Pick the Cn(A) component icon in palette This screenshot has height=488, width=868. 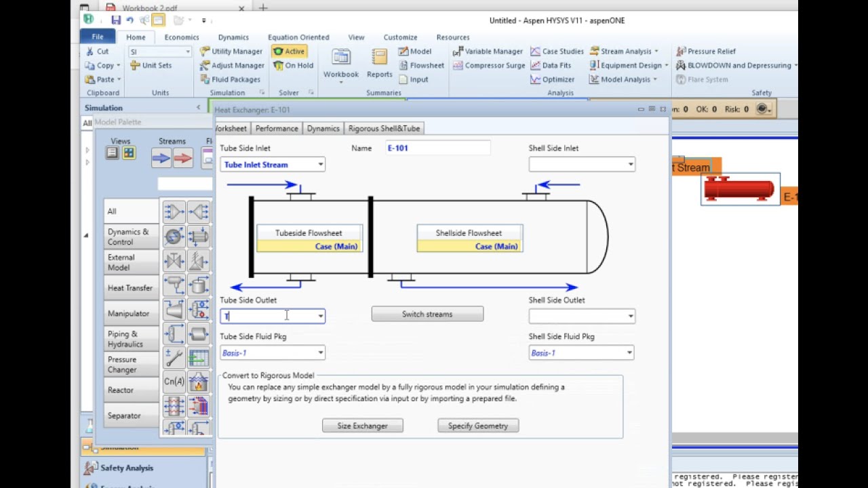tap(174, 382)
